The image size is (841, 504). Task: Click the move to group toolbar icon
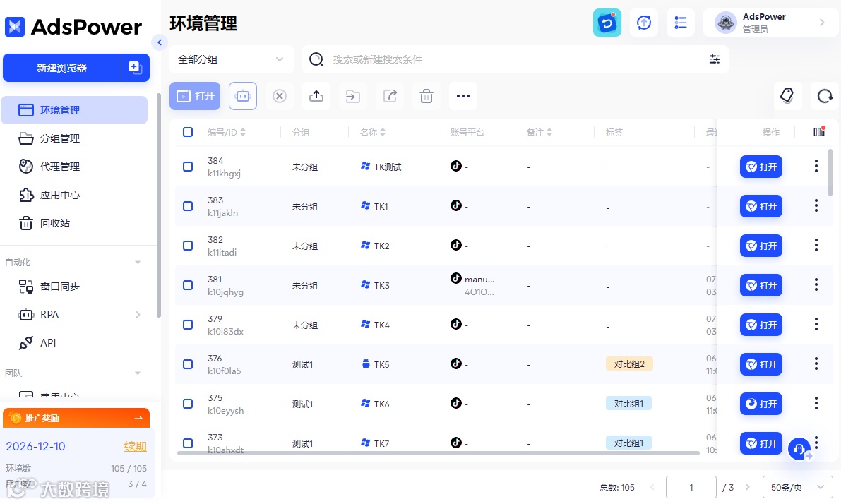[x=353, y=96]
